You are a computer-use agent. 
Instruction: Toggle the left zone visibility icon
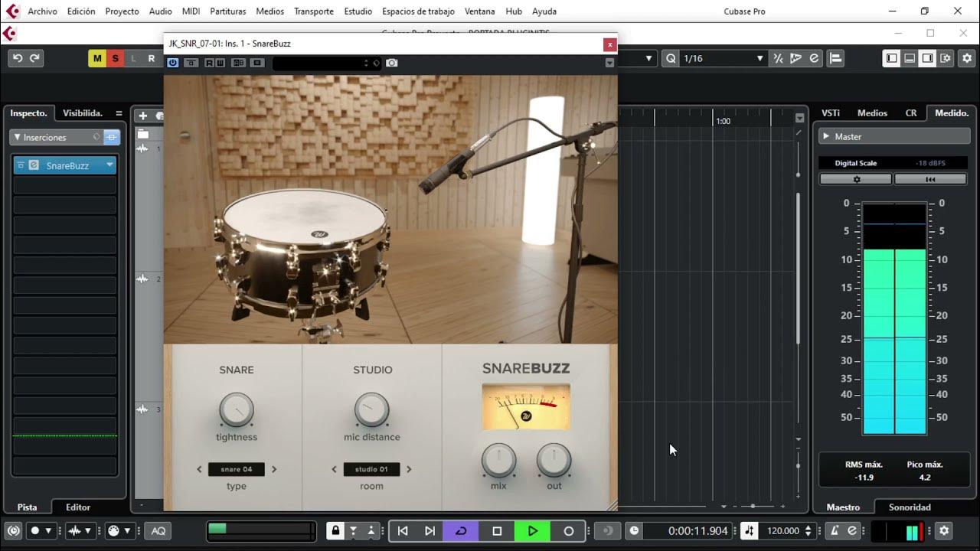[891, 58]
